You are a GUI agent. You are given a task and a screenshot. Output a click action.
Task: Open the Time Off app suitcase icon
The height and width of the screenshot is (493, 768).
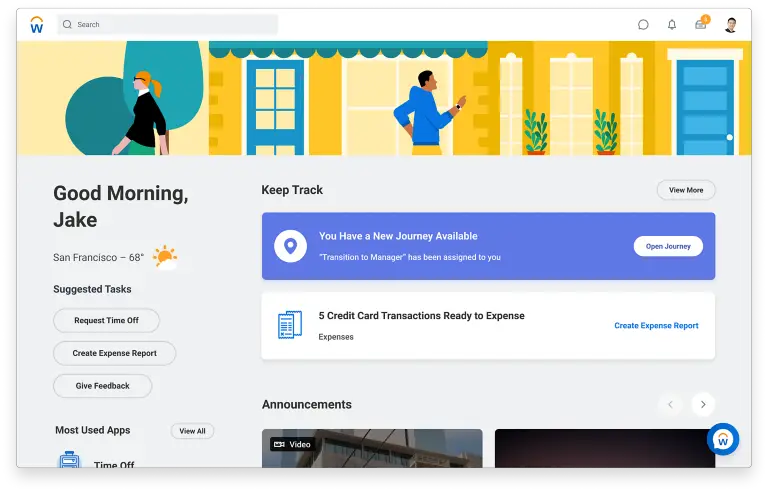(69, 460)
